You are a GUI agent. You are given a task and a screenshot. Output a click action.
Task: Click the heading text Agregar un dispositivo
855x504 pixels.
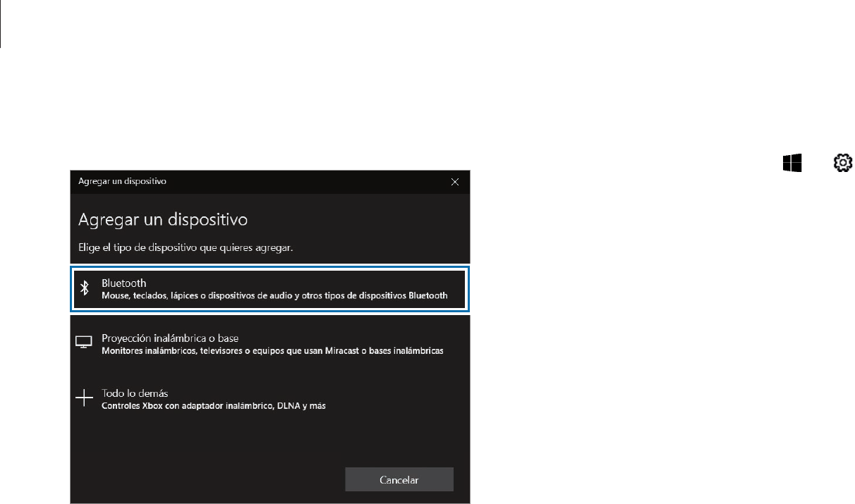pyautogui.click(x=162, y=220)
